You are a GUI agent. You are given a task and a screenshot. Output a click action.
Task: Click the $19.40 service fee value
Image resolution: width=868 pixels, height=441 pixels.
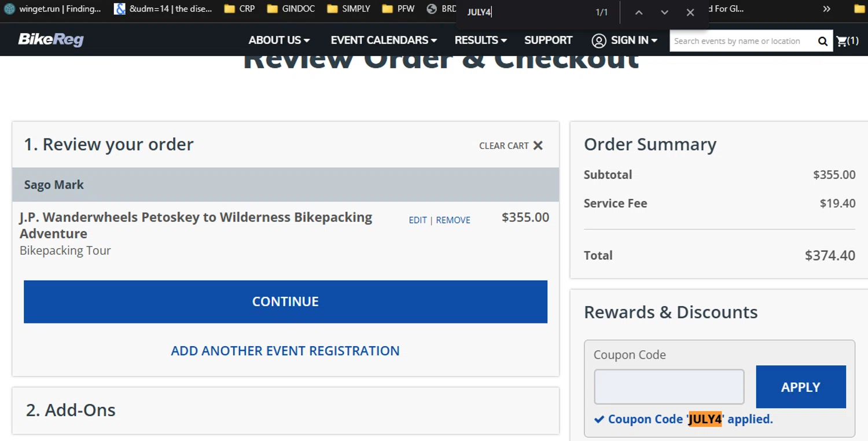pos(837,203)
